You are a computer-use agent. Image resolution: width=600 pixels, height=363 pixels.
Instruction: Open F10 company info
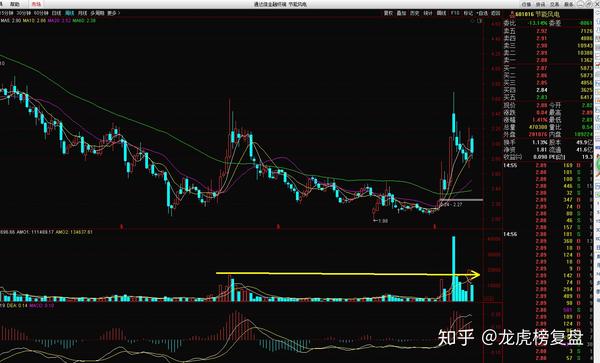pos(455,13)
